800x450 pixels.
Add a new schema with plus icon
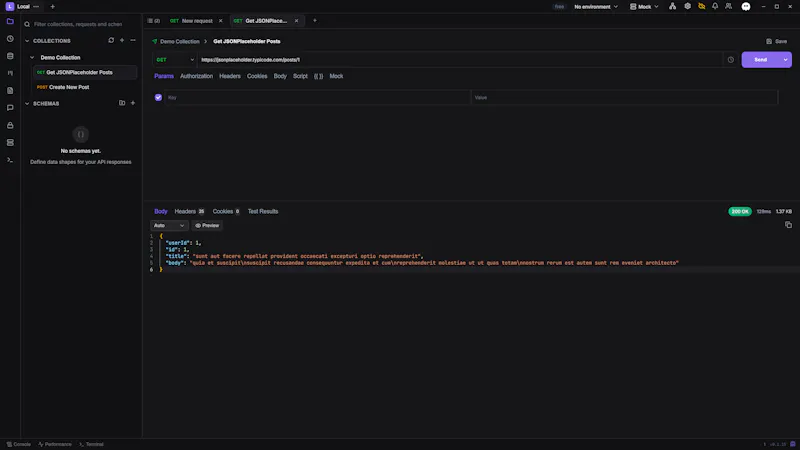(133, 103)
